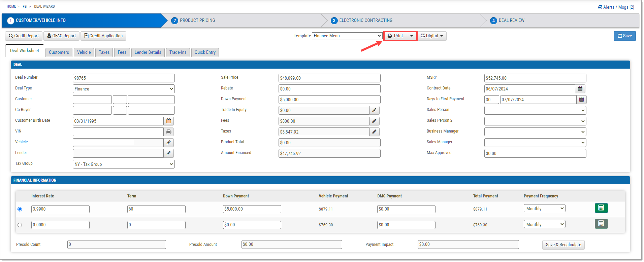
Task: Choose a Sales Person from dropdown
Action: [535, 110]
